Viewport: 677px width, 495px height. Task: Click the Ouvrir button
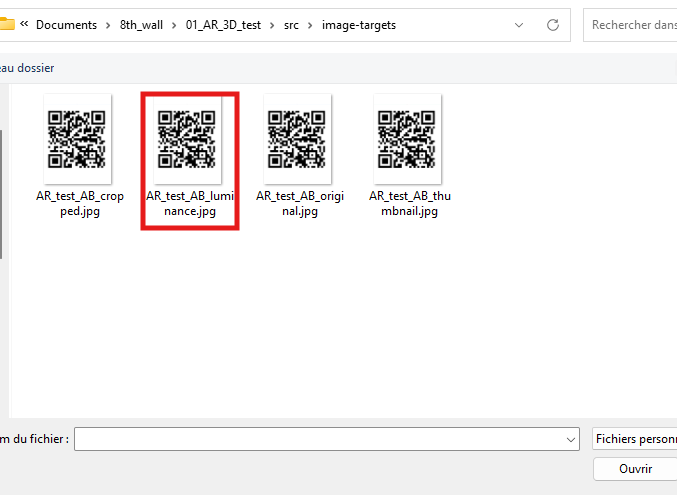point(635,469)
